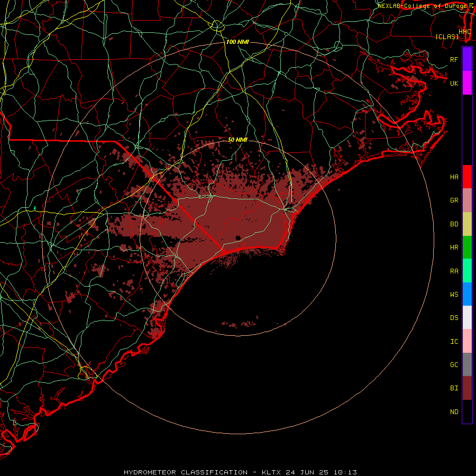This screenshot has height=476, width=476.
Task: Click the HR legend label
Action: 454,248
